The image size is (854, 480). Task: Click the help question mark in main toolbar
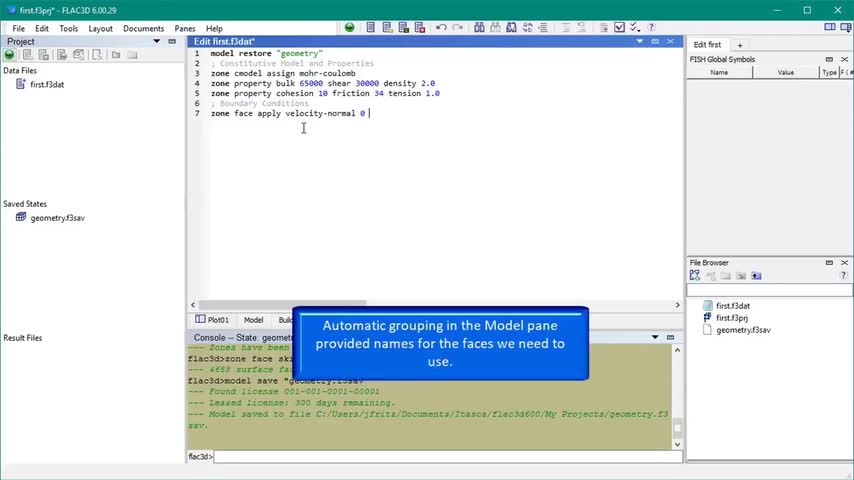click(x=651, y=27)
